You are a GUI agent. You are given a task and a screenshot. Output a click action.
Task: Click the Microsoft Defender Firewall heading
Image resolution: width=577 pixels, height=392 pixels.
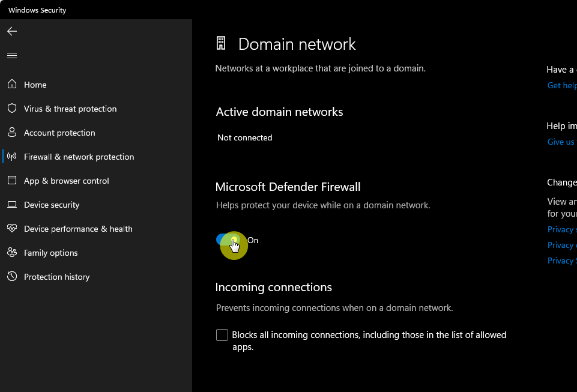(288, 187)
